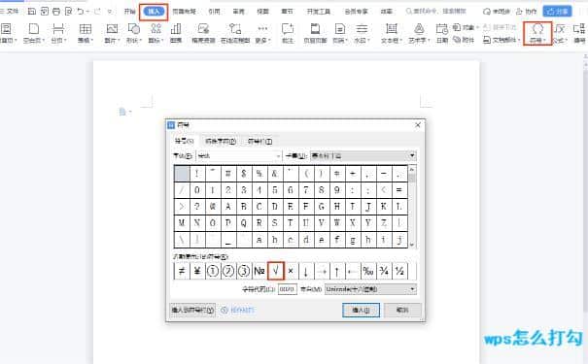Click the Print icon in quick access bar
Screen dimensions: 588x364
click(x=56, y=12)
